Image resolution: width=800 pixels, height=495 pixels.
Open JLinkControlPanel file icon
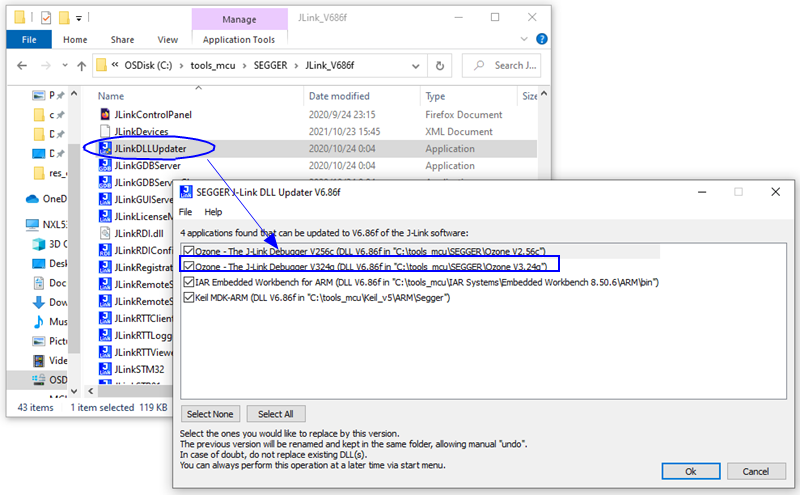pos(105,114)
